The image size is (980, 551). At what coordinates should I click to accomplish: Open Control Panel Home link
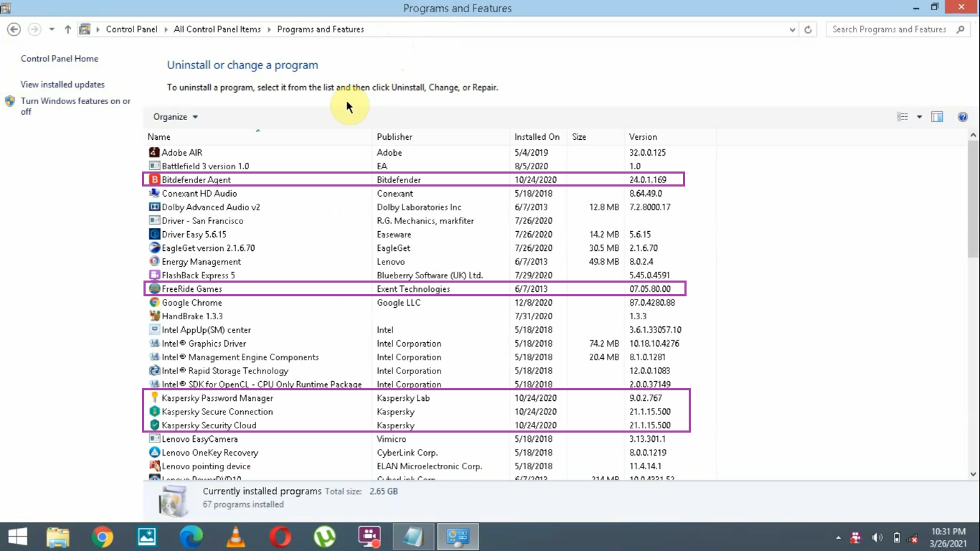pos(60,59)
